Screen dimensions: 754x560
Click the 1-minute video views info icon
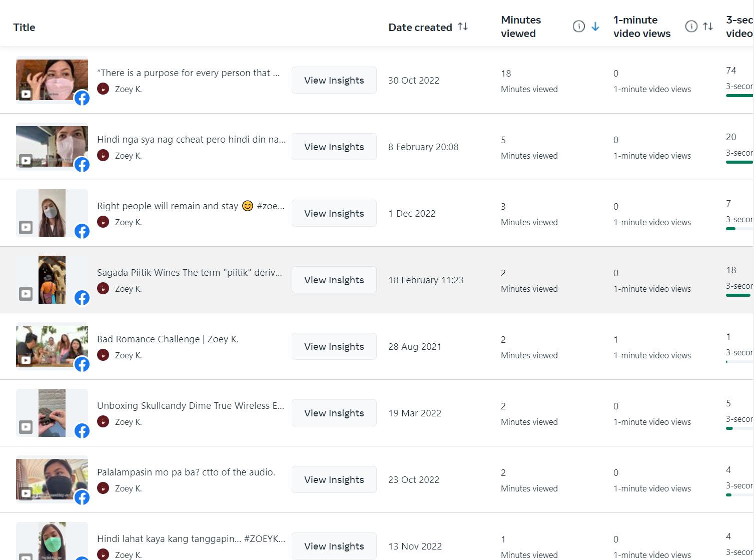[x=691, y=27]
